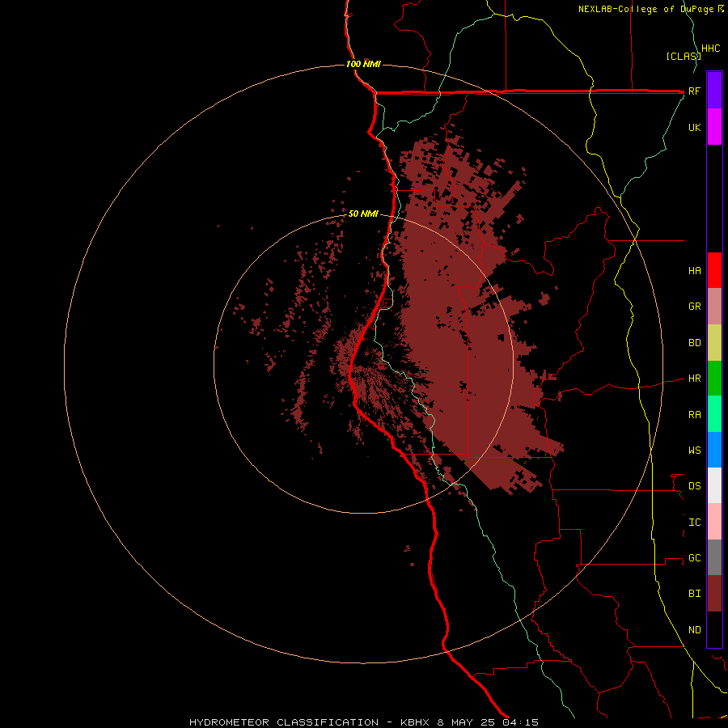This screenshot has height=728, width=728.
Task: Click the 'GR' legend label text
Action: click(x=694, y=307)
